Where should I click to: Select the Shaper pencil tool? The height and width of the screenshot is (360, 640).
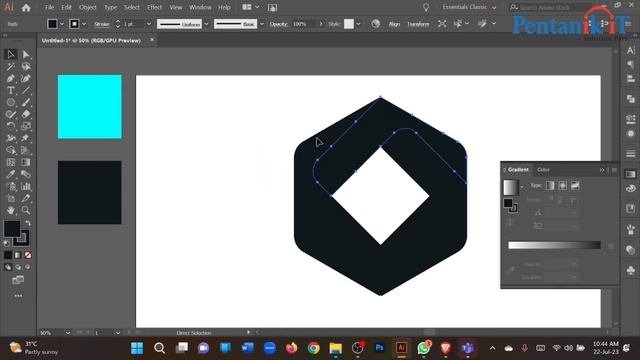click(11, 114)
